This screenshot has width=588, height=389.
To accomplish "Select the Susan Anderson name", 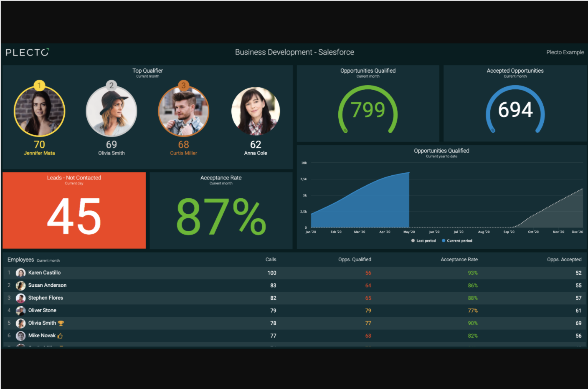I will coord(47,285).
